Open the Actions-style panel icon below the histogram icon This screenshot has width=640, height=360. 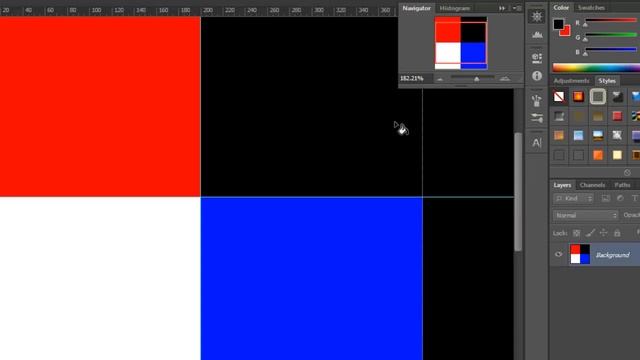click(x=537, y=58)
